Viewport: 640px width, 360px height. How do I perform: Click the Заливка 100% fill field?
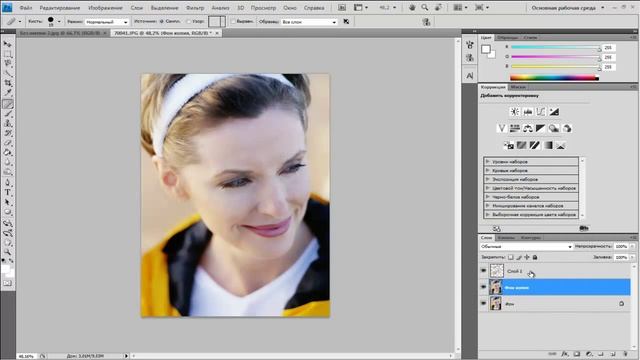[621, 257]
